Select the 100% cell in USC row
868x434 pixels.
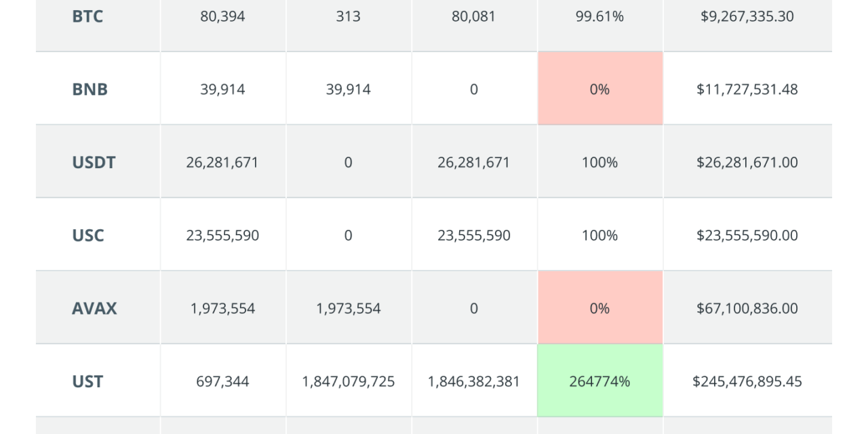(600, 235)
